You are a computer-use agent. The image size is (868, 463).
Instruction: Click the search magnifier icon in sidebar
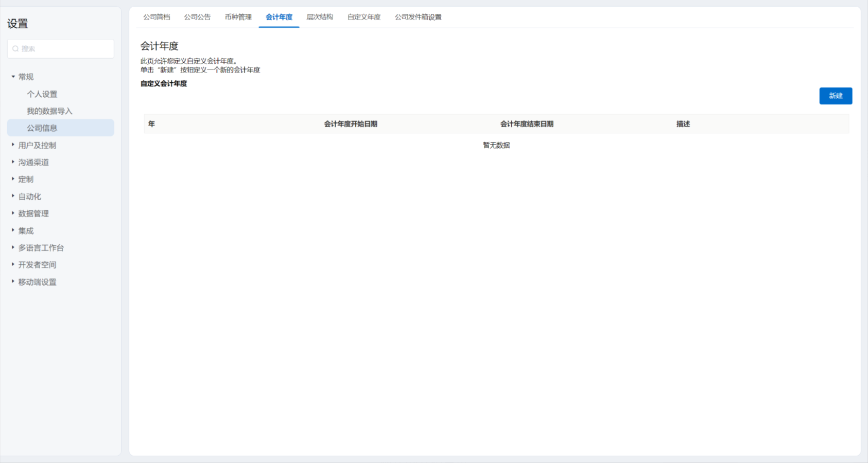coord(15,49)
